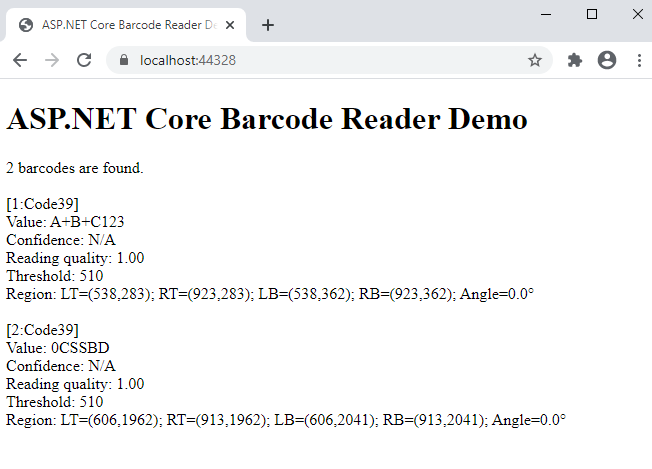Viewport: 652px width, 469px height.
Task: Maximize the browser window
Action: [x=592, y=14]
